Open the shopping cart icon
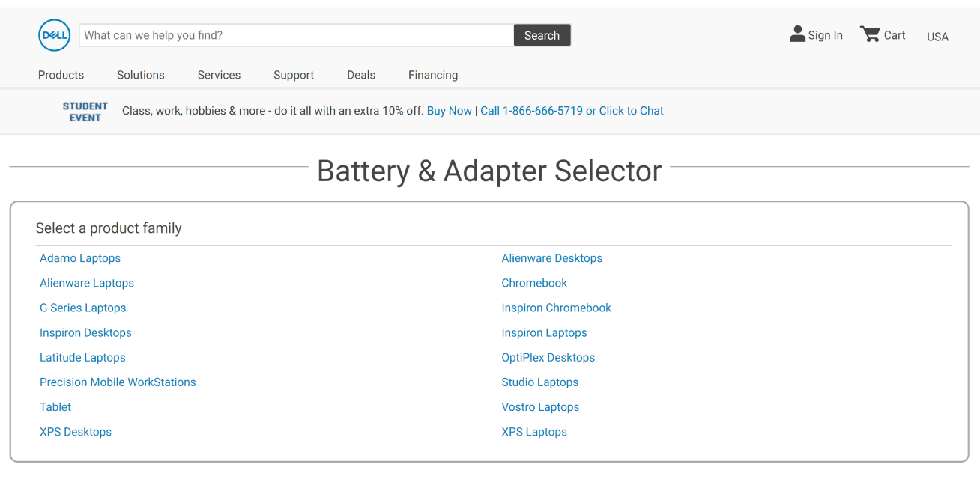 [x=870, y=34]
